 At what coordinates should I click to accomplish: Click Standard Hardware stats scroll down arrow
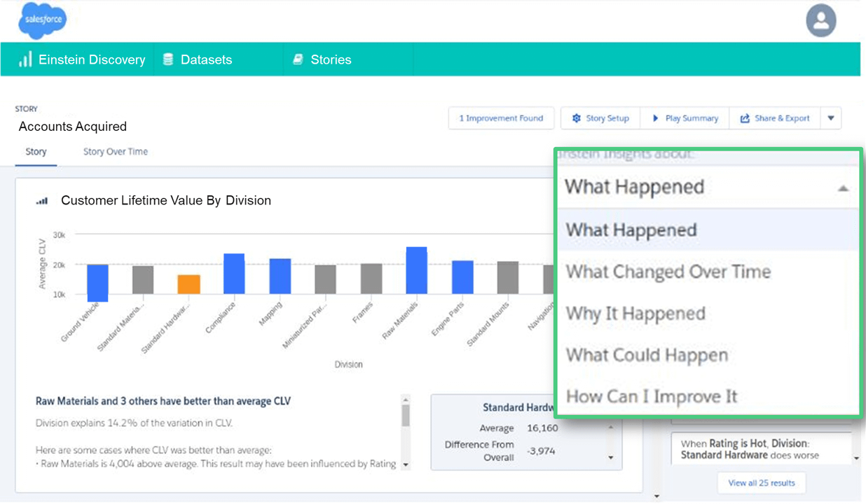click(610, 458)
